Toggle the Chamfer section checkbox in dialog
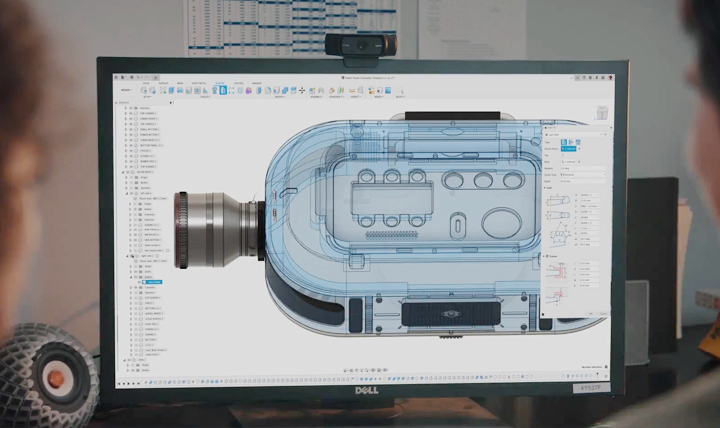 point(548,256)
